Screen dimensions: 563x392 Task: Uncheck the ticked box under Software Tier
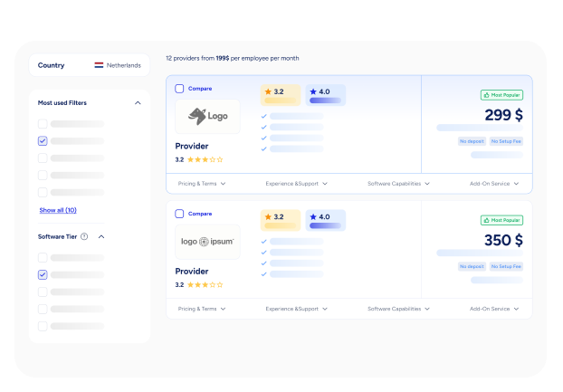point(43,275)
